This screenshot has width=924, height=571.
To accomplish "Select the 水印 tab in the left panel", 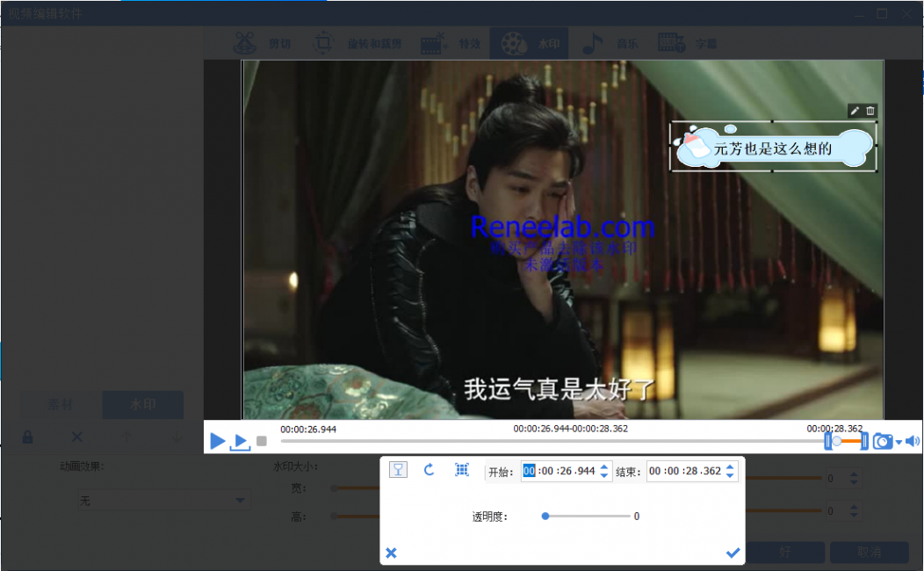I will [143, 405].
